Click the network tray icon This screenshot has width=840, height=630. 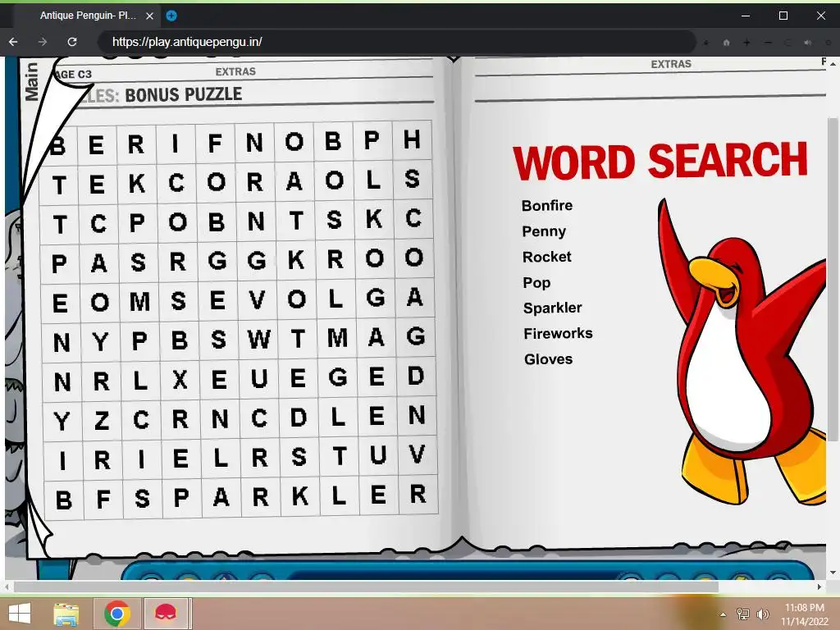(743, 614)
